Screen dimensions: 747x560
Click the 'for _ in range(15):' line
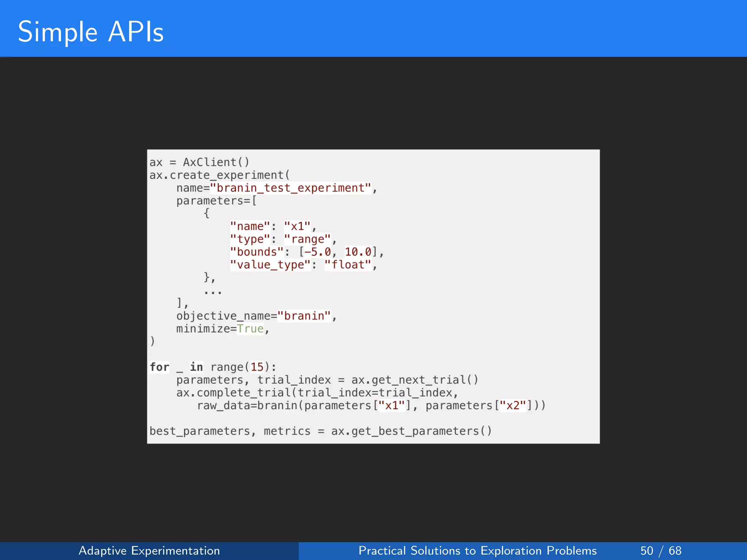tap(213, 367)
